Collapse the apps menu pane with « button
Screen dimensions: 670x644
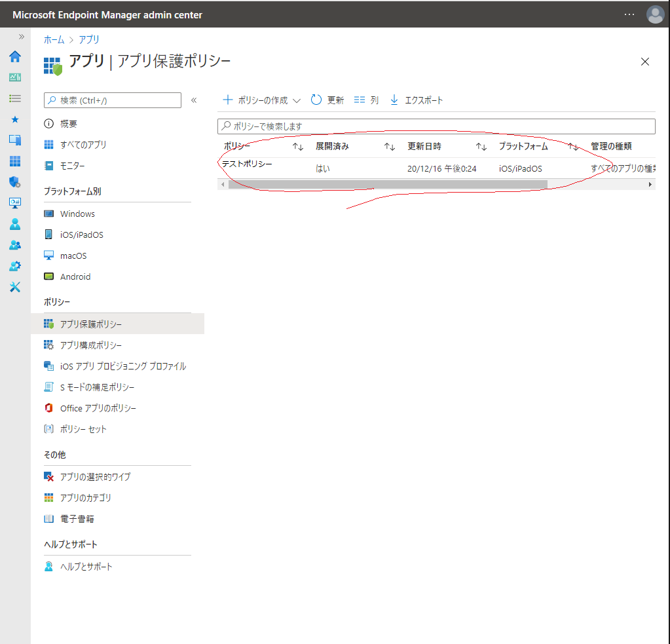[x=194, y=100]
